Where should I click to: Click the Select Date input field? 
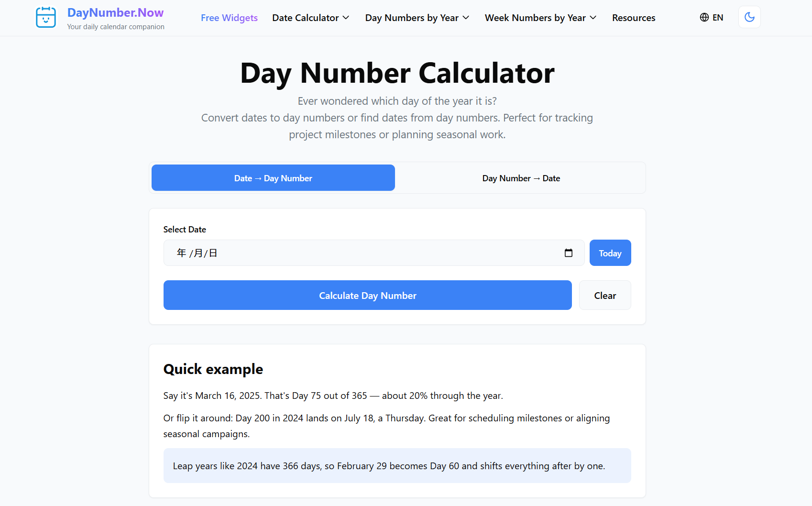363,253
